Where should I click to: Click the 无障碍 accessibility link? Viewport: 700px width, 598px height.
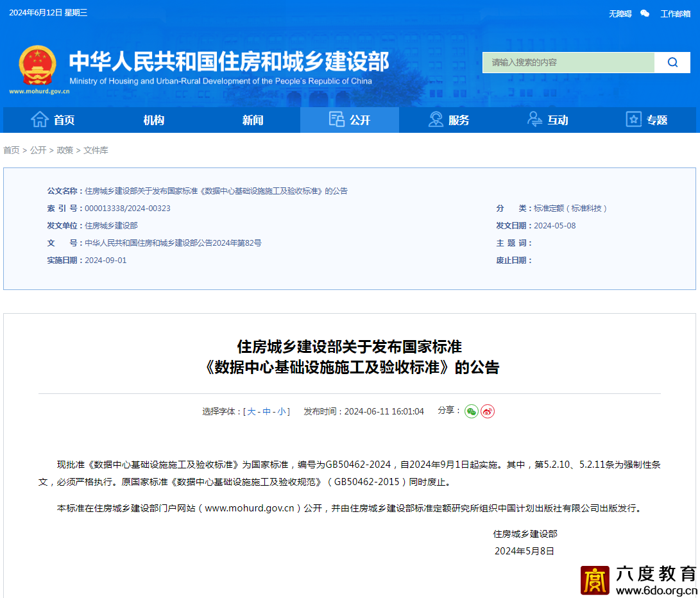point(620,13)
